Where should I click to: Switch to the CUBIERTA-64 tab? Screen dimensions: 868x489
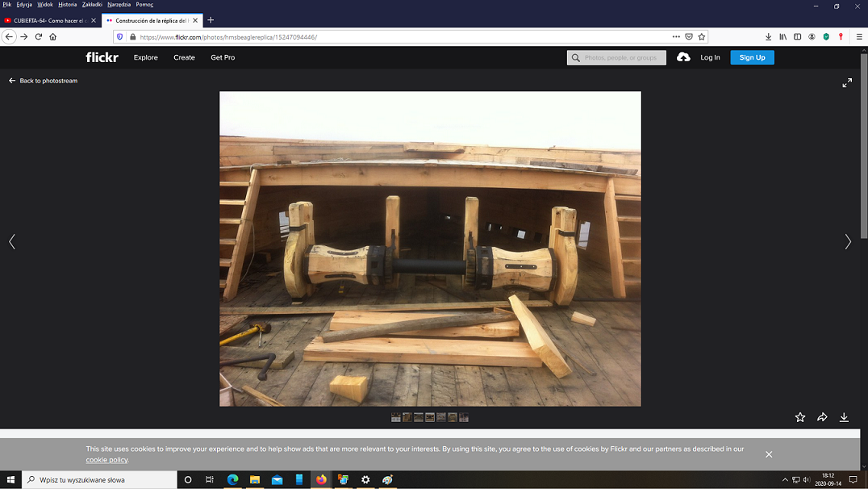click(48, 20)
